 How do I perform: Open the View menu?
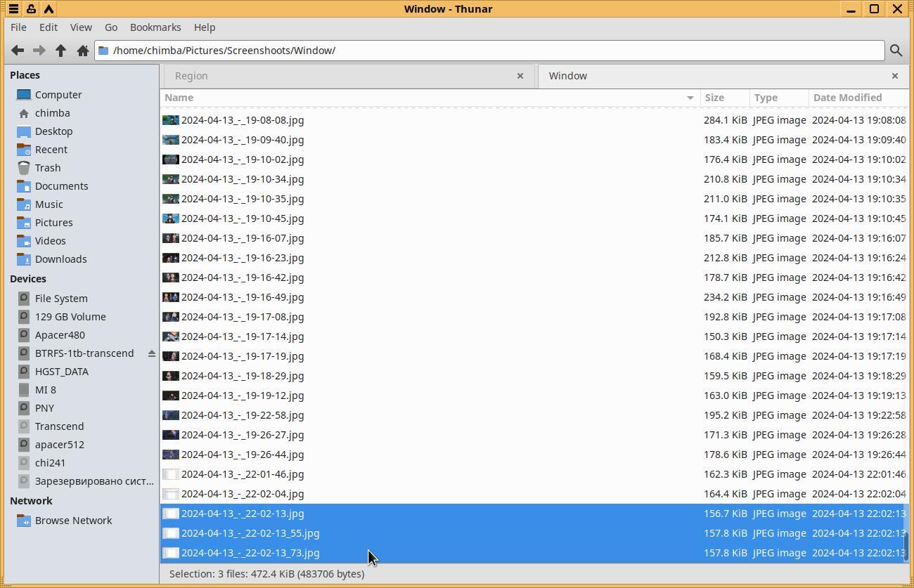pyautogui.click(x=81, y=27)
